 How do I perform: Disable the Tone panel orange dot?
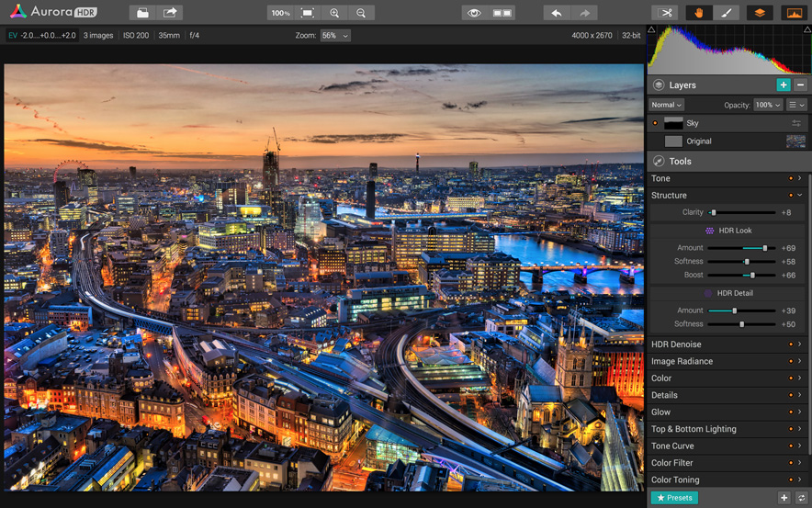coord(790,178)
